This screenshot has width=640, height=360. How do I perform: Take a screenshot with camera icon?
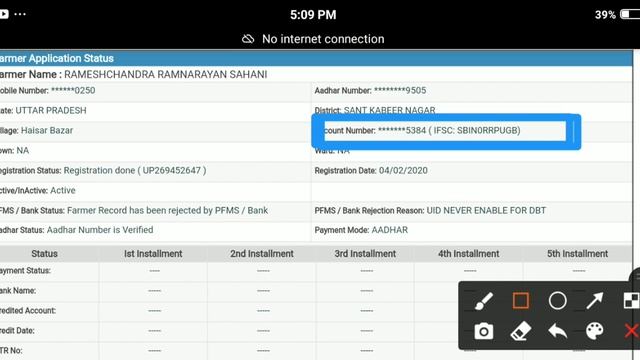pos(484,331)
